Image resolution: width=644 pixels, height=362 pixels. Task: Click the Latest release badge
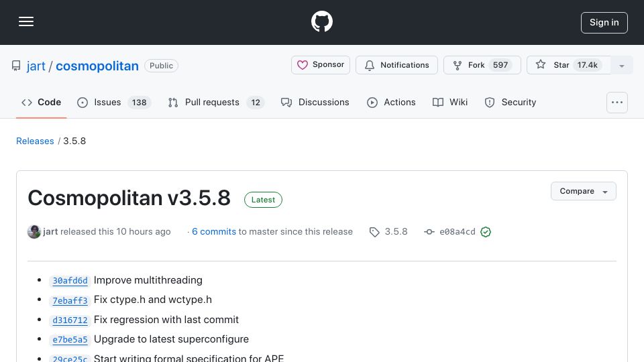[x=263, y=200]
